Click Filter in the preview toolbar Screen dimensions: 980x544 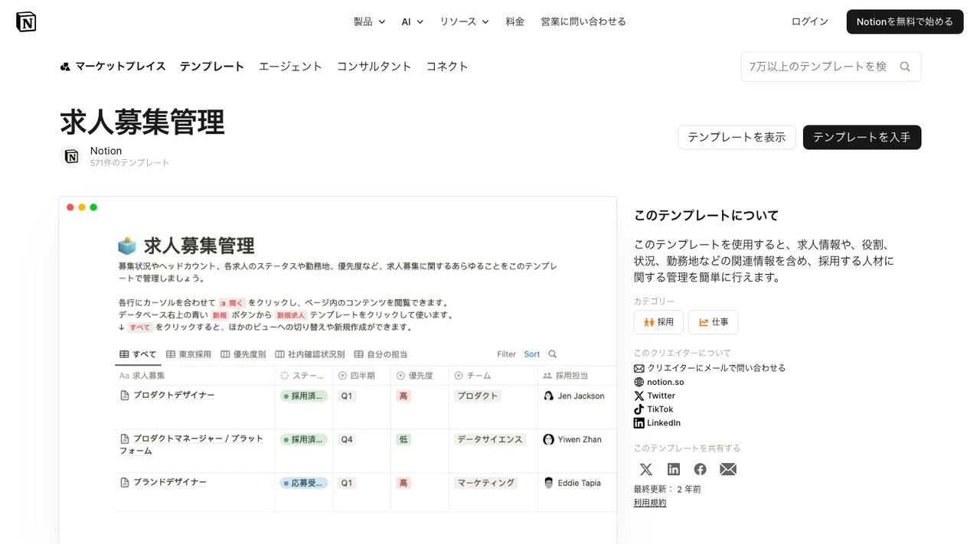(507, 354)
